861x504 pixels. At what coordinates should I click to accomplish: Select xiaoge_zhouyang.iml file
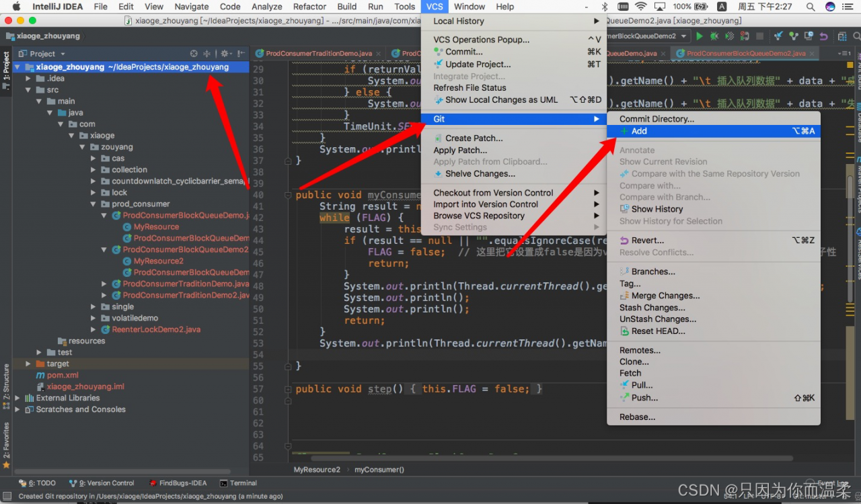coord(85,387)
